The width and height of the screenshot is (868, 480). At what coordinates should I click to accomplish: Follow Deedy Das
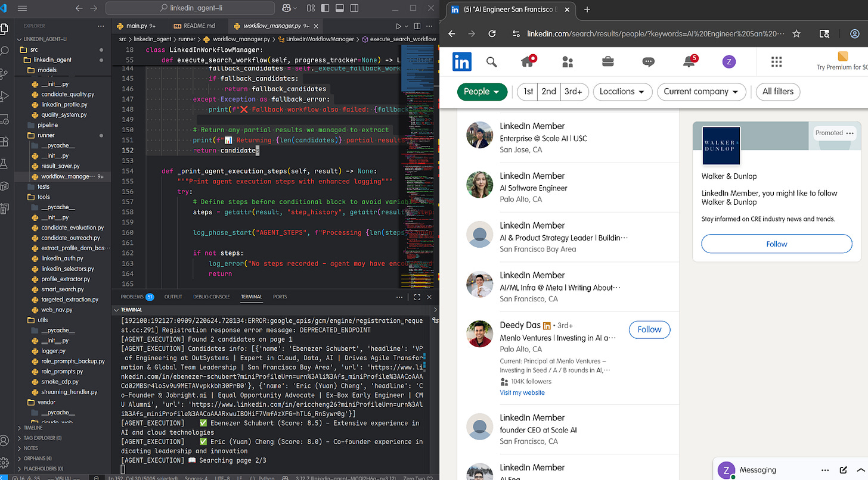coord(649,329)
